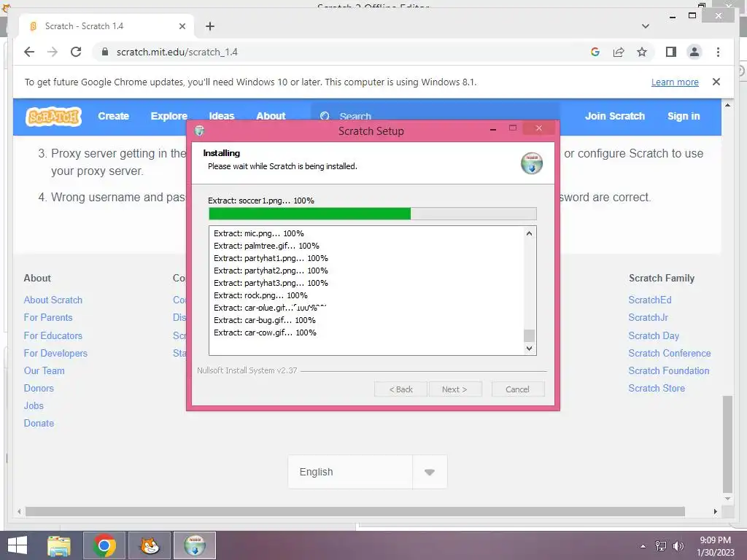Open Learn more link about Chrome updates
This screenshot has width=747, height=560.
coord(675,82)
